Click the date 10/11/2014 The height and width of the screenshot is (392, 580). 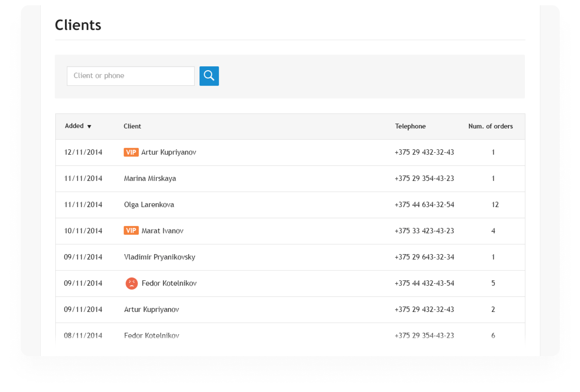pyautogui.click(x=83, y=231)
